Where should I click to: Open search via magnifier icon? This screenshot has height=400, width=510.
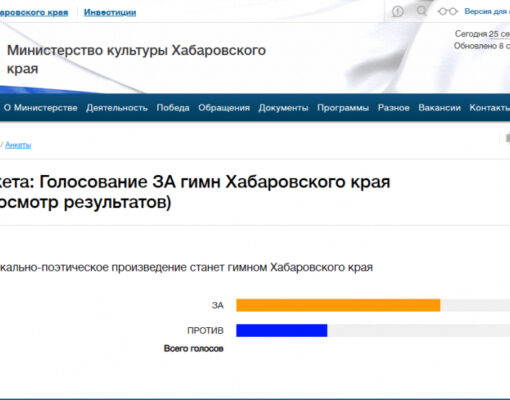click(422, 11)
